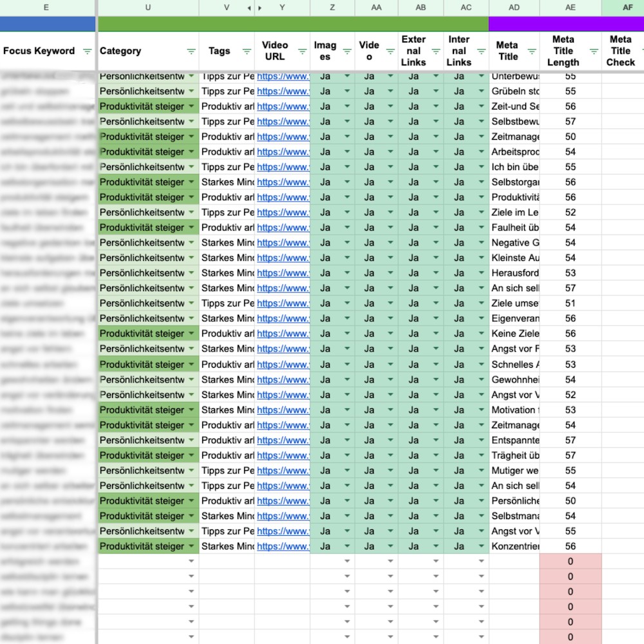Open the Video URL column filter

pos(302,52)
